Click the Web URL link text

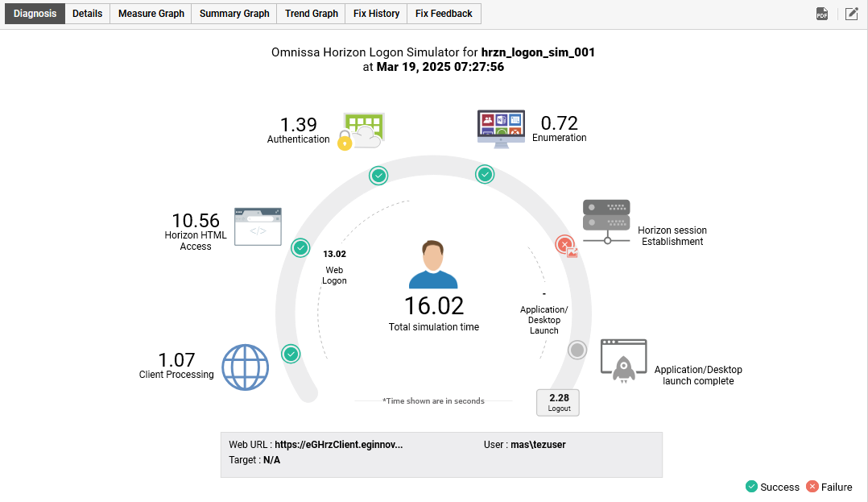click(x=339, y=445)
